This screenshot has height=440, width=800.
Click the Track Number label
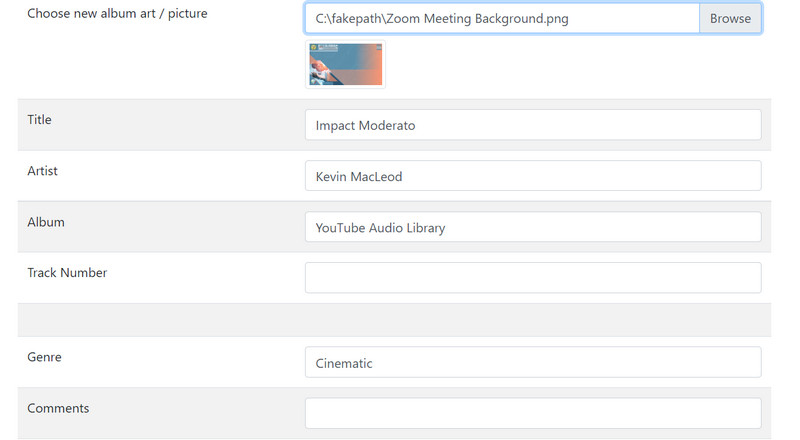(x=67, y=273)
